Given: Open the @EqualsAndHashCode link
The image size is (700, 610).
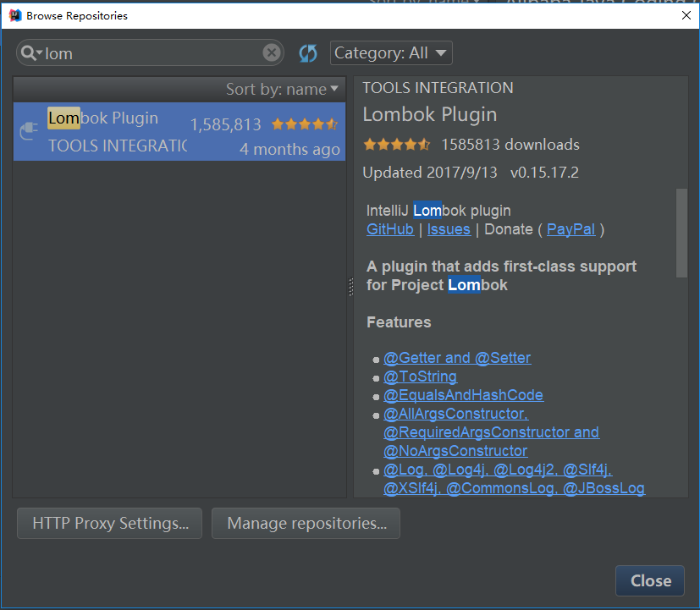Looking at the screenshot, I should 463,395.
